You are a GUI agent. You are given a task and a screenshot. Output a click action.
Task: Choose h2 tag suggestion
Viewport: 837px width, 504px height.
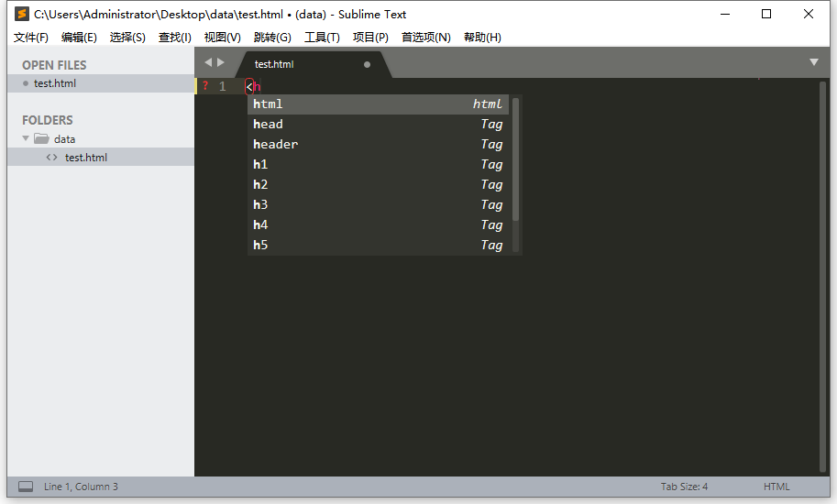click(378, 185)
